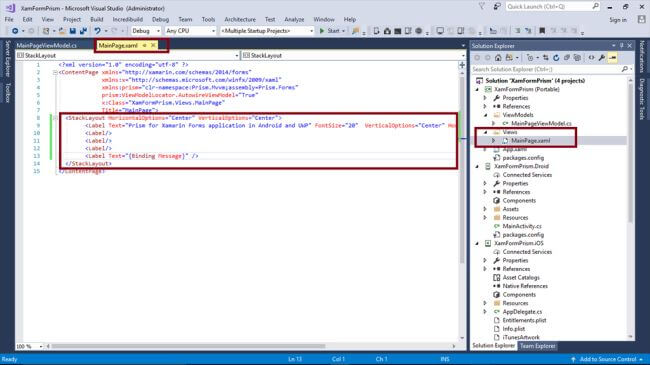This screenshot has height=365, width=650.
Task: Switch to MainPageViewModel.cs tab
Action: coord(46,46)
